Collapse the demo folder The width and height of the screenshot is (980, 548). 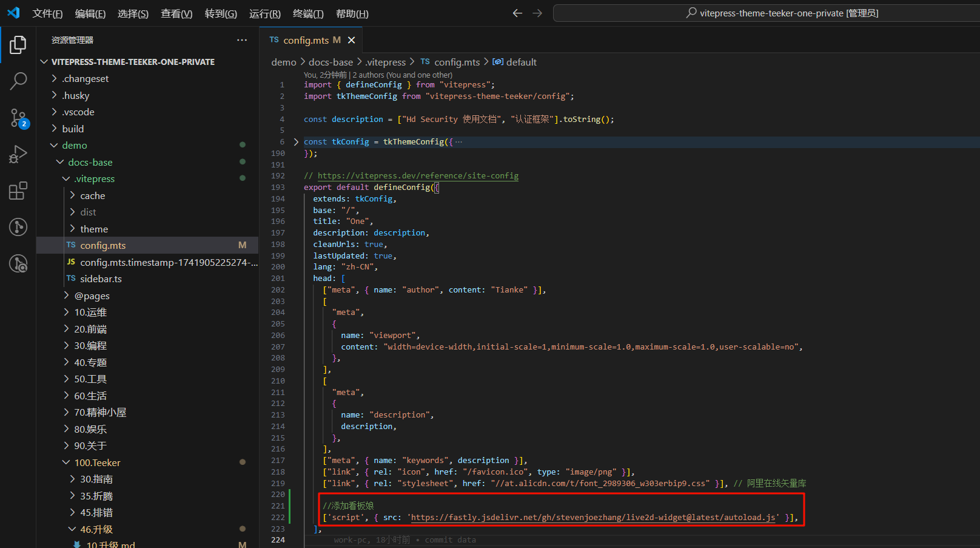55,145
